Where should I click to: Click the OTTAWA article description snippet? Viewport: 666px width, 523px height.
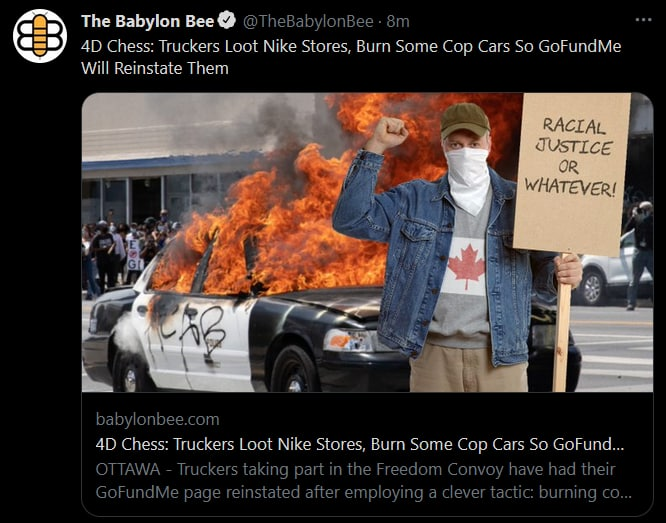coord(364,481)
